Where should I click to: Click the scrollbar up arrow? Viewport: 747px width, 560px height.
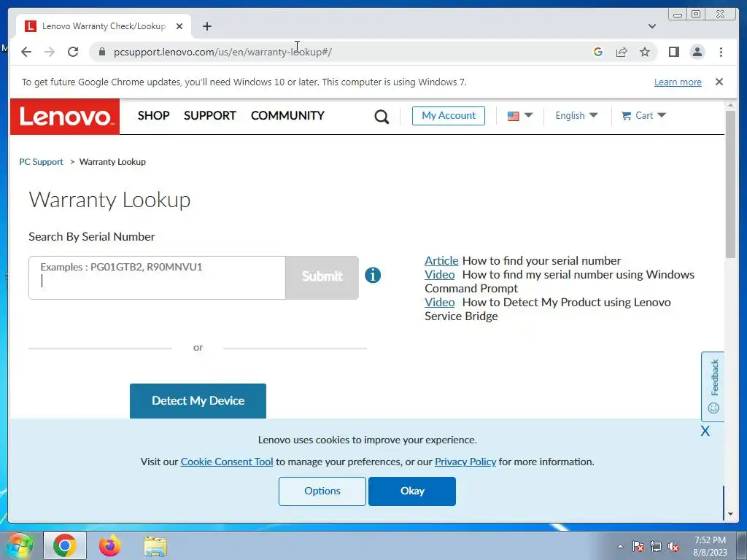[730, 105]
